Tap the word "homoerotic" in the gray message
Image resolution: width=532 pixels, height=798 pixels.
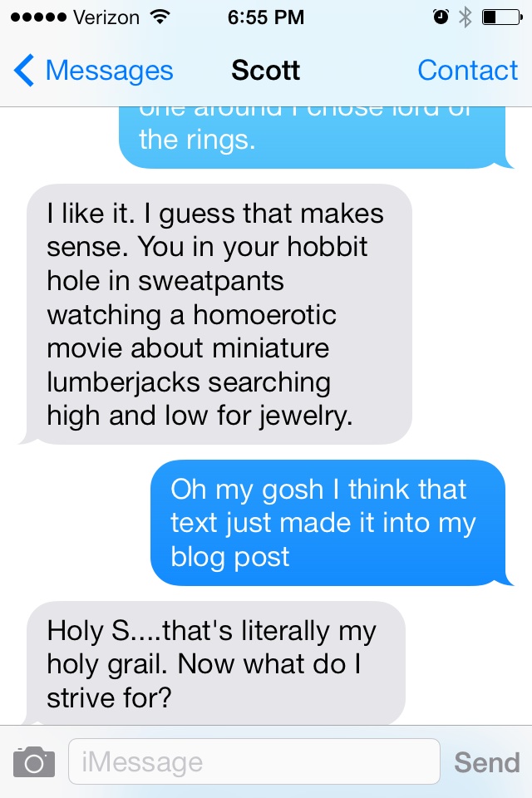[264, 314]
